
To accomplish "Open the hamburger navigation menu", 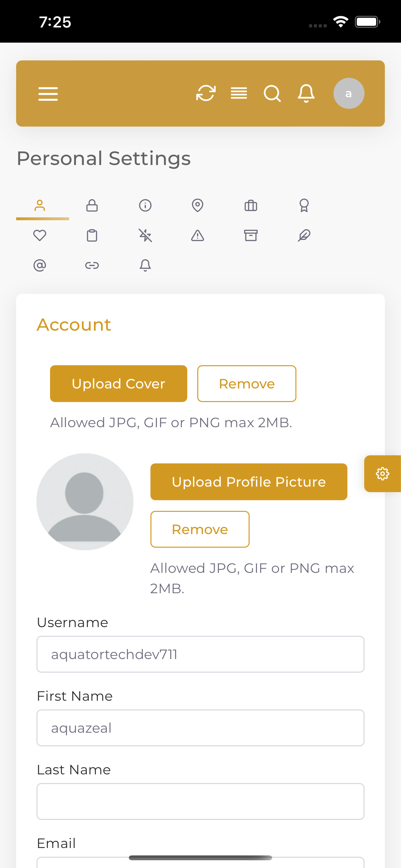I will coord(48,94).
